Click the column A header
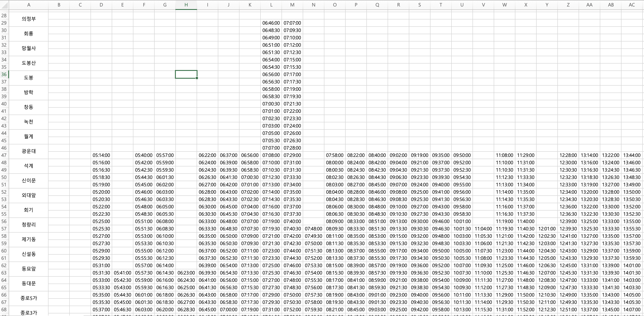The image size is (644, 316). tap(29, 5)
